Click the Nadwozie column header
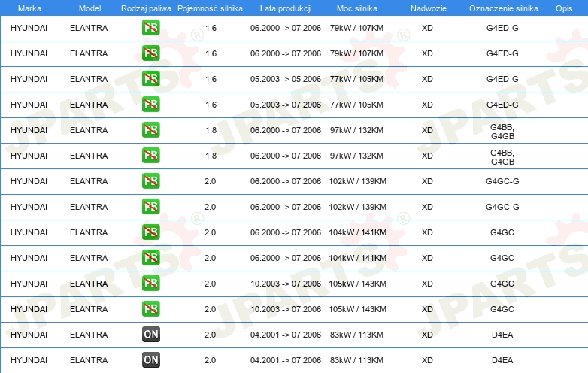588x373 pixels. click(x=427, y=8)
